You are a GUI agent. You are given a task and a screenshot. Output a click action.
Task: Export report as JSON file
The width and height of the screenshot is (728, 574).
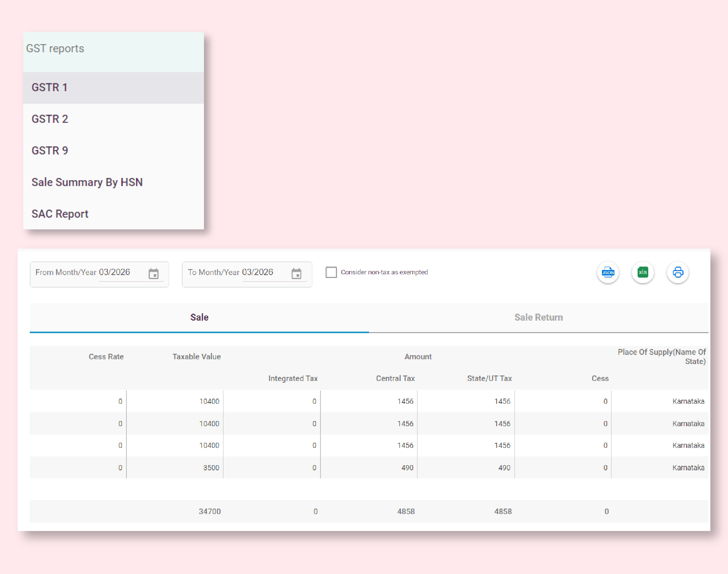point(608,272)
